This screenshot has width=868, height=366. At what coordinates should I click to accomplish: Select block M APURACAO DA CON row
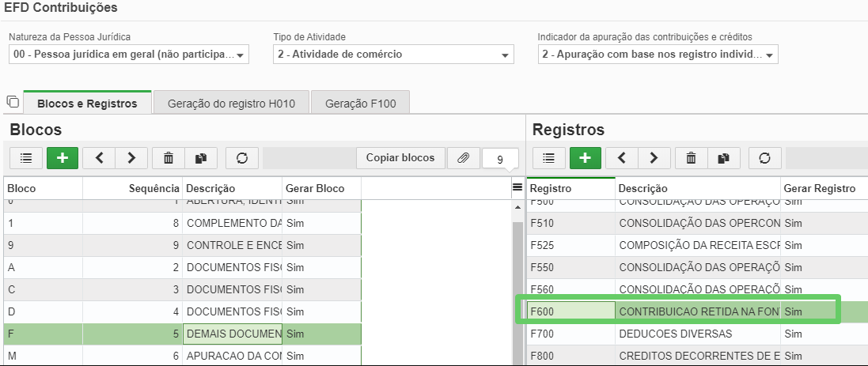(182, 356)
